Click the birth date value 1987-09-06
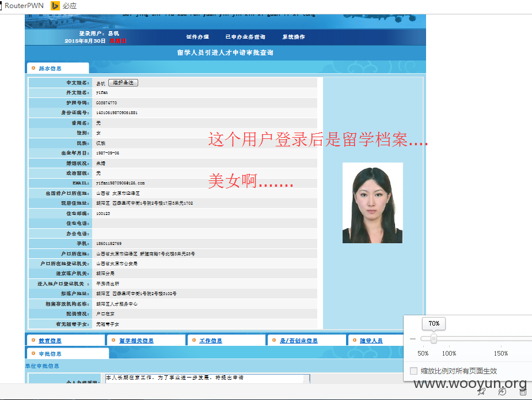532x400 pixels. pyautogui.click(x=108, y=153)
